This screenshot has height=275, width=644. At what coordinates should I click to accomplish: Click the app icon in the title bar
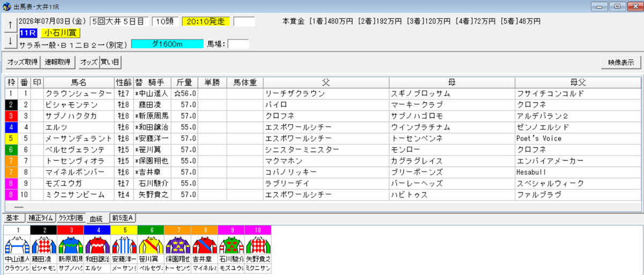pyautogui.click(x=7, y=7)
